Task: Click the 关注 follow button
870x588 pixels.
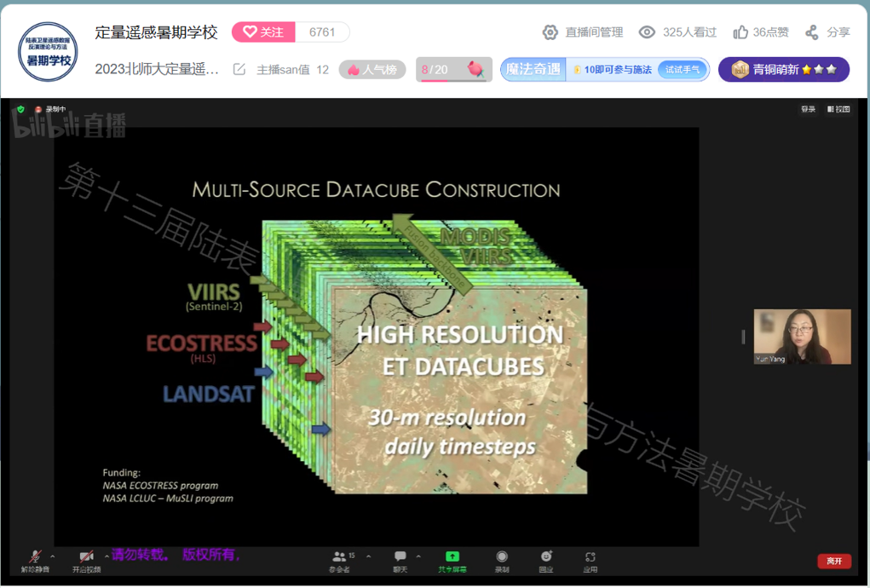Action: click(263, 32)
